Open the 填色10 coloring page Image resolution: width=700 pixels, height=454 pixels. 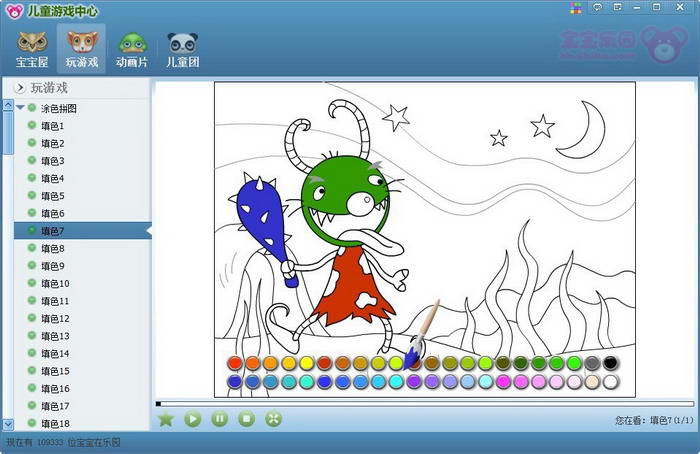coord(55,283)
